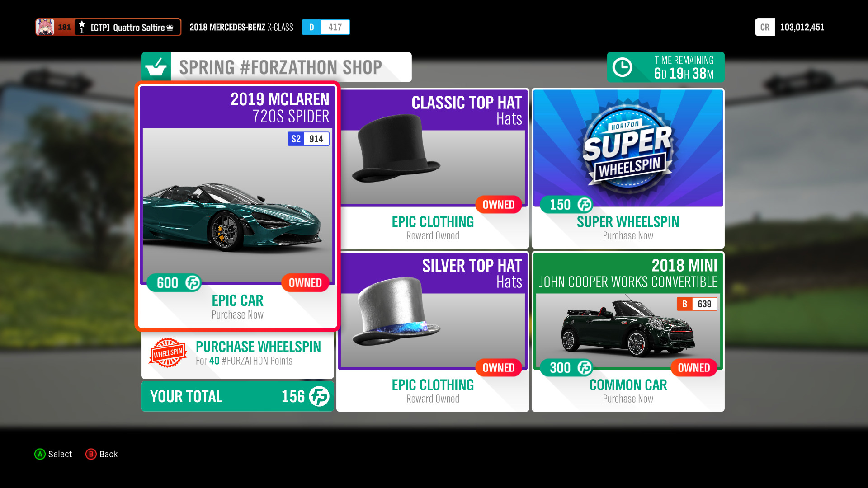Image resolution: width=868 pixels, height=488 pixels.
Task: Select the Silver Top Hat item
Action: (433, 331)
